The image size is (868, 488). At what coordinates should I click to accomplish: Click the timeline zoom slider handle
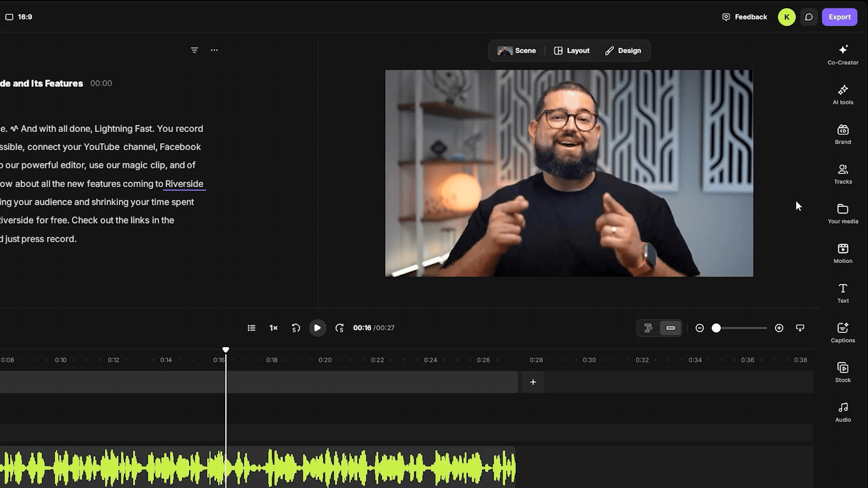(716, 328)
